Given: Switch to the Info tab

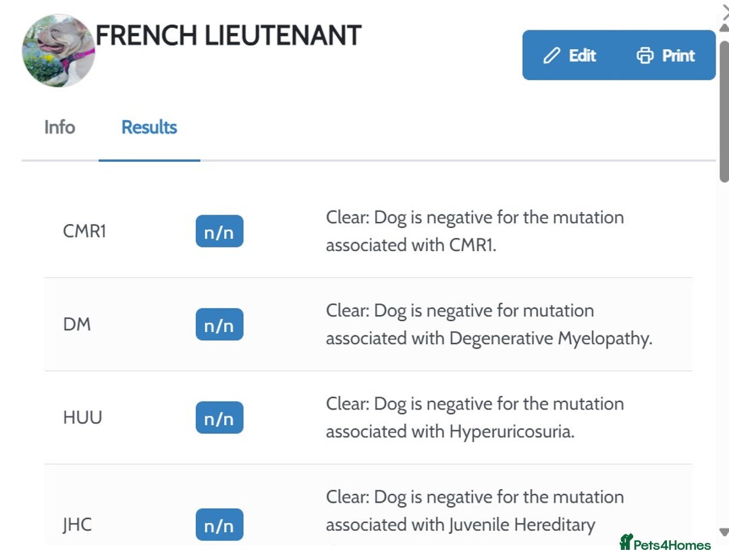Looking at the screenshot, I should 59,128.
